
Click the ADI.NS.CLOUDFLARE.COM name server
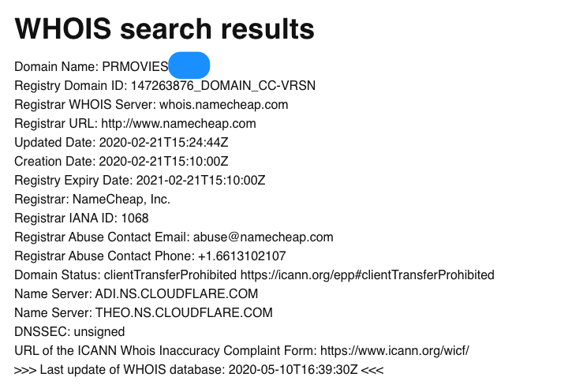[177, 293]
